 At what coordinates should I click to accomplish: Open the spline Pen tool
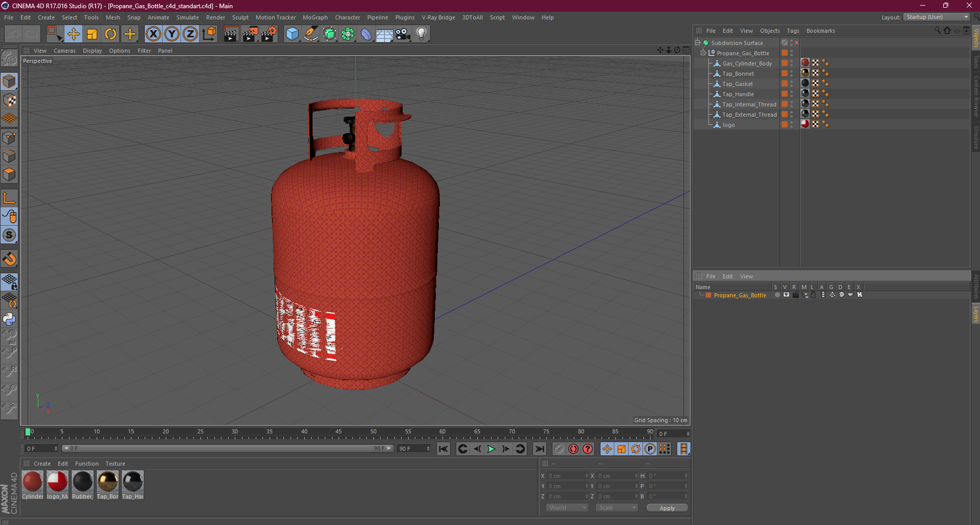[310, 34]
